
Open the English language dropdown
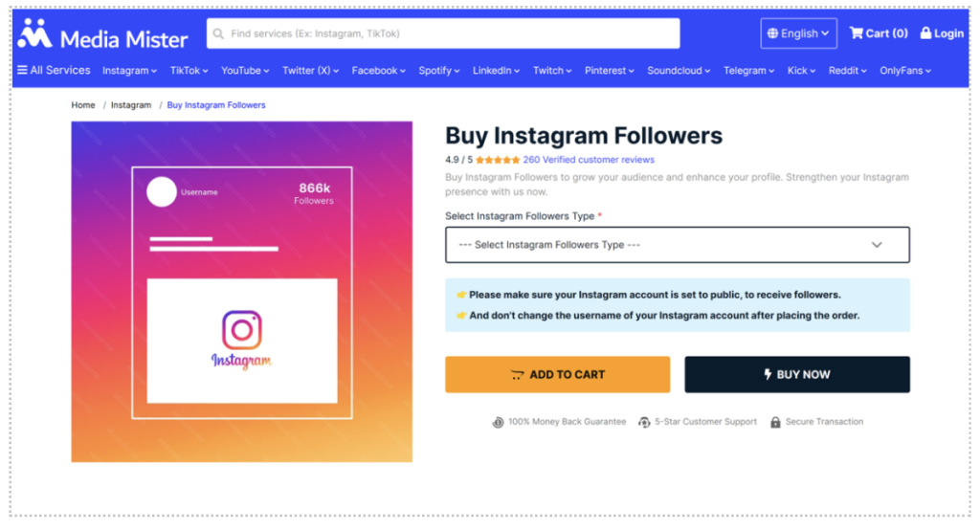pyautogui.click(x=799, y=33)
